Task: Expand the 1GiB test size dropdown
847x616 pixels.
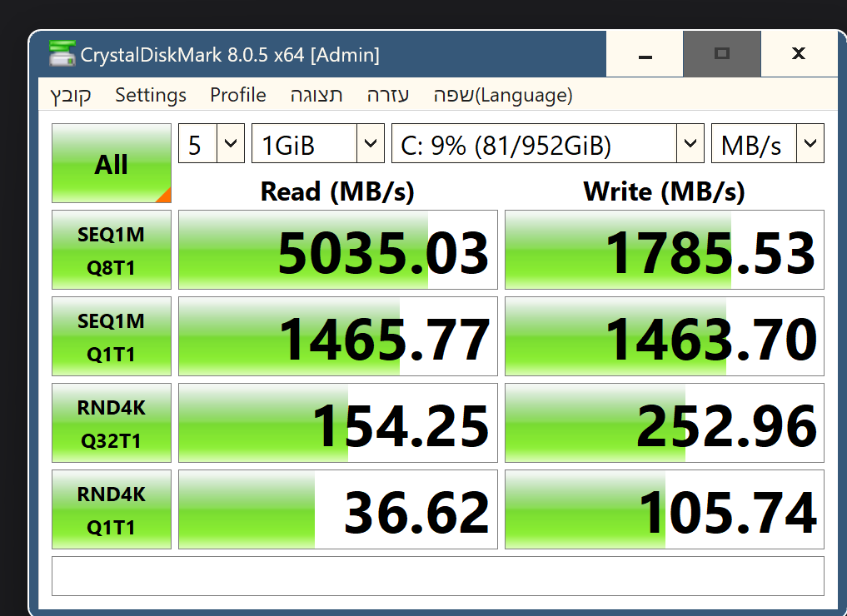Action: [x=317, y=143]
